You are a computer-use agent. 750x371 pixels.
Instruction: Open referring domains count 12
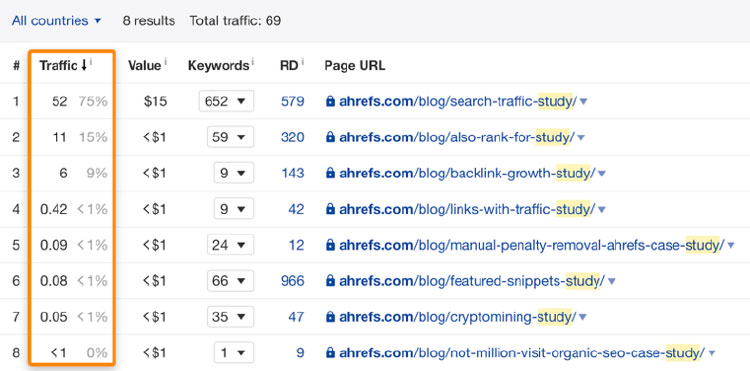[297, 245]
